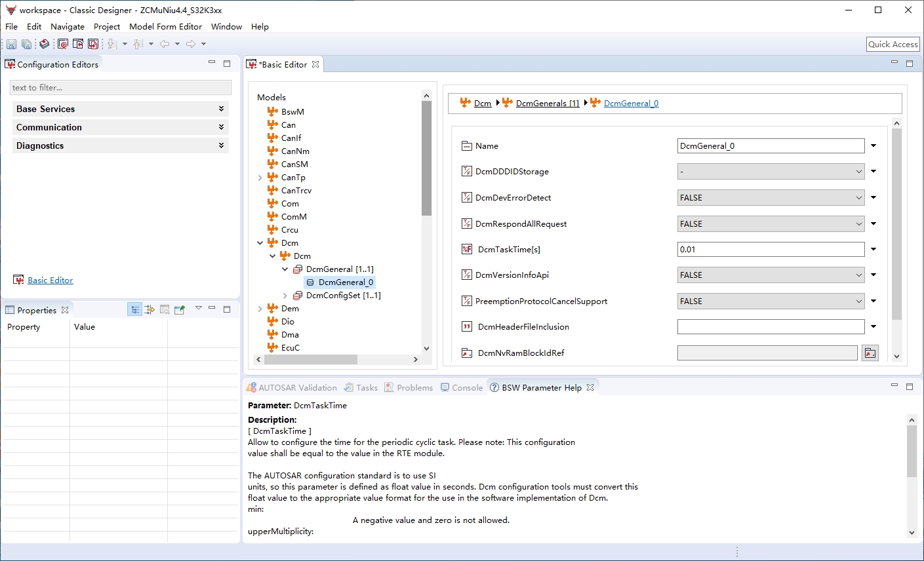Click the window with red arrow toolbar icon

coord(78,44)
